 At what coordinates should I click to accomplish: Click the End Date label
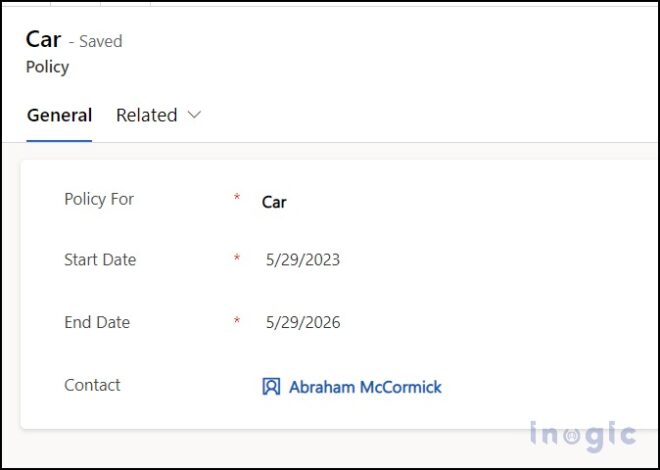click(x=97, y=322)
